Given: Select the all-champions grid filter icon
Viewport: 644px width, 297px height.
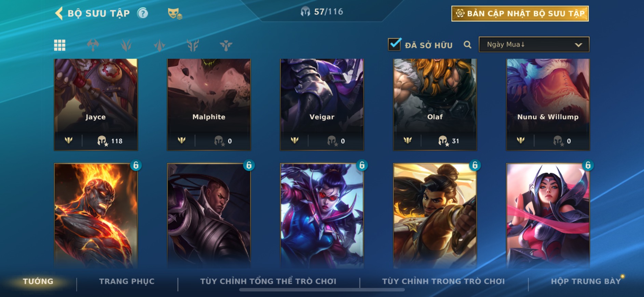Looking at the screenshot, I should point(60,45).
